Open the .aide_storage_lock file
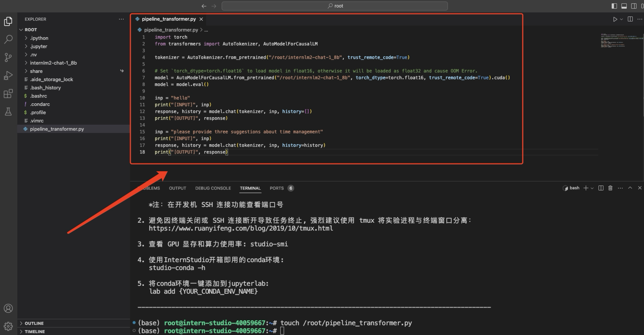Image resolution: width=644 pixels, height=335 pixels. point(74,79)
